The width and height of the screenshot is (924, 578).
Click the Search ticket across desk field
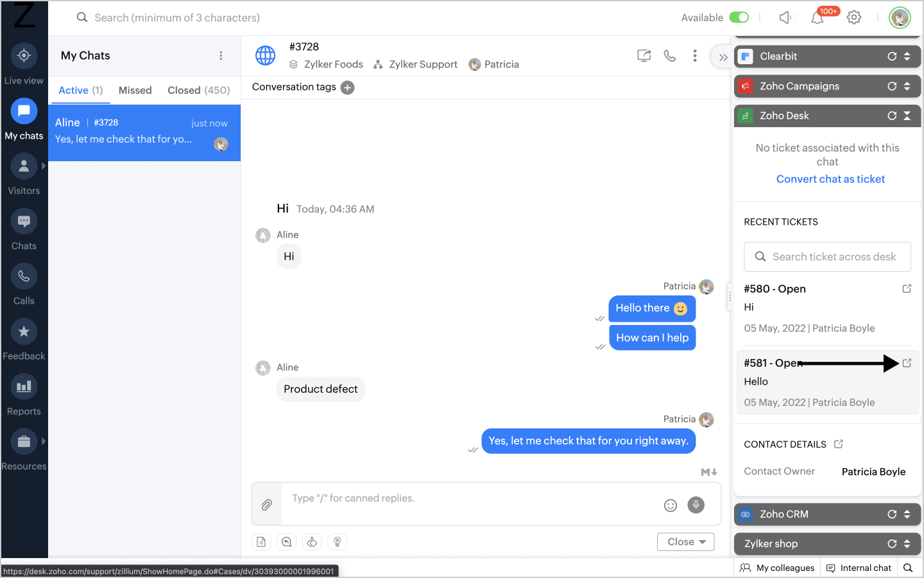click(x=828, y=257)
